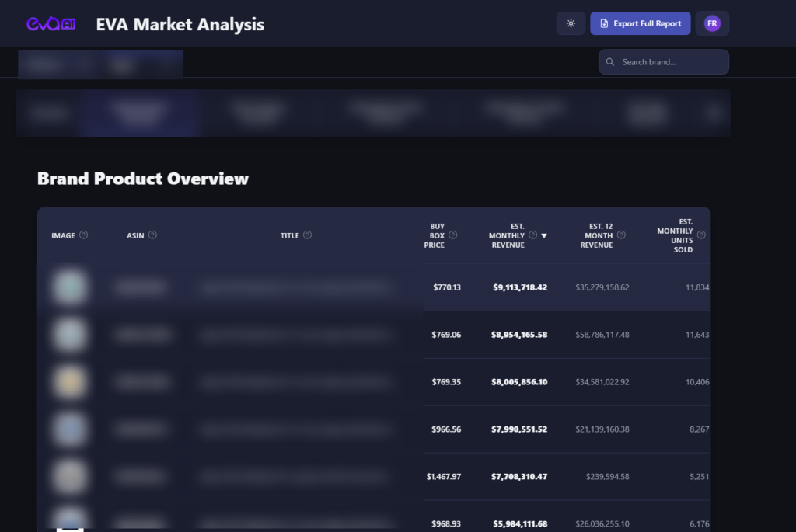796x532 pixels.
Task: Click help icon next to Est. Monthly Revenue
Action: click(x=532, y=235)
